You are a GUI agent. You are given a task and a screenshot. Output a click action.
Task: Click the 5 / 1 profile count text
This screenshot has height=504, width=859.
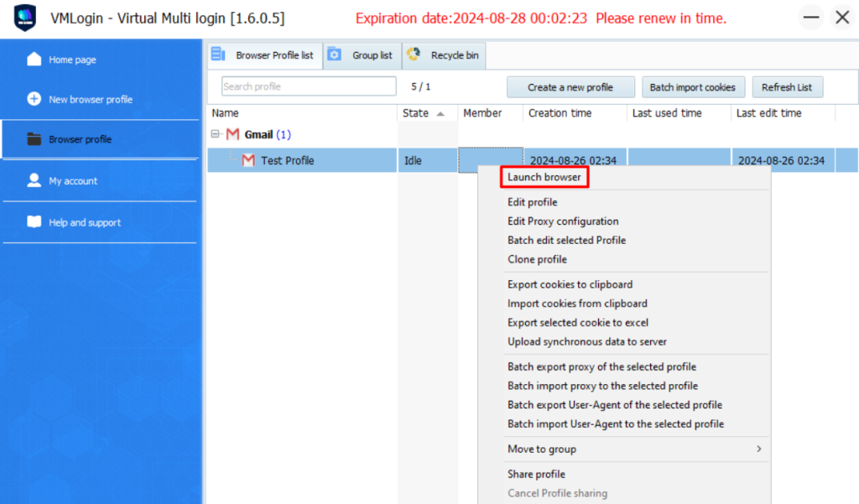421,86
